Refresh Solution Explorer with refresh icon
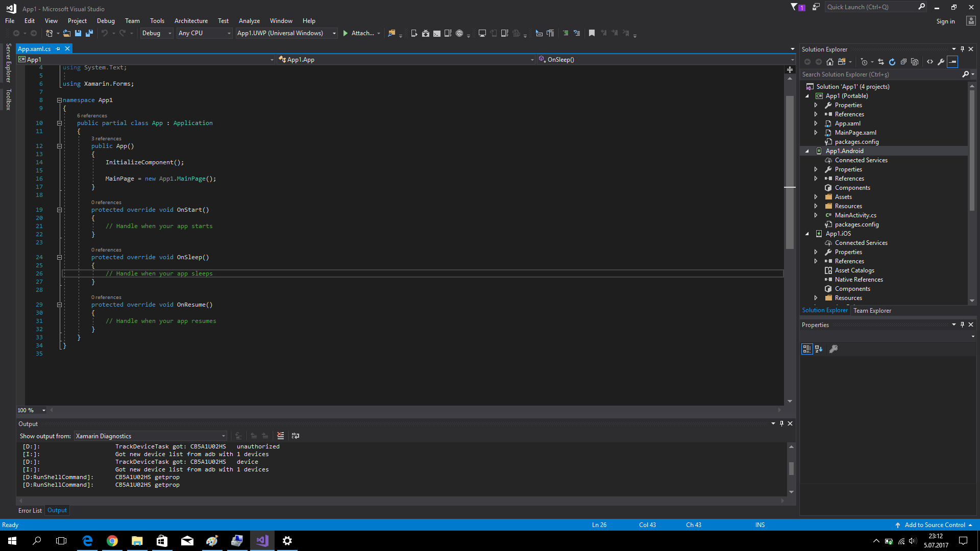980x551 pixels. pos(892,62)
